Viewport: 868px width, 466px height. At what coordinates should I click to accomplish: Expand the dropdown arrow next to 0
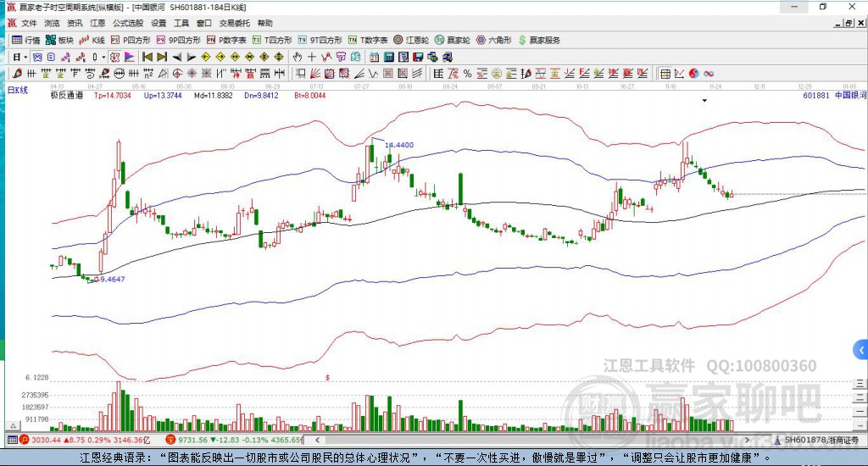103,57
